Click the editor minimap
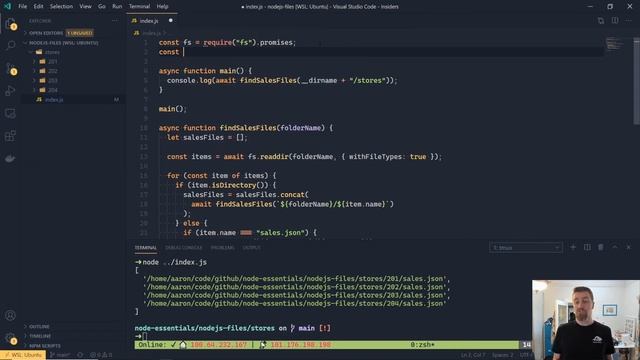640x360 pixels. (x=615, y=43)
